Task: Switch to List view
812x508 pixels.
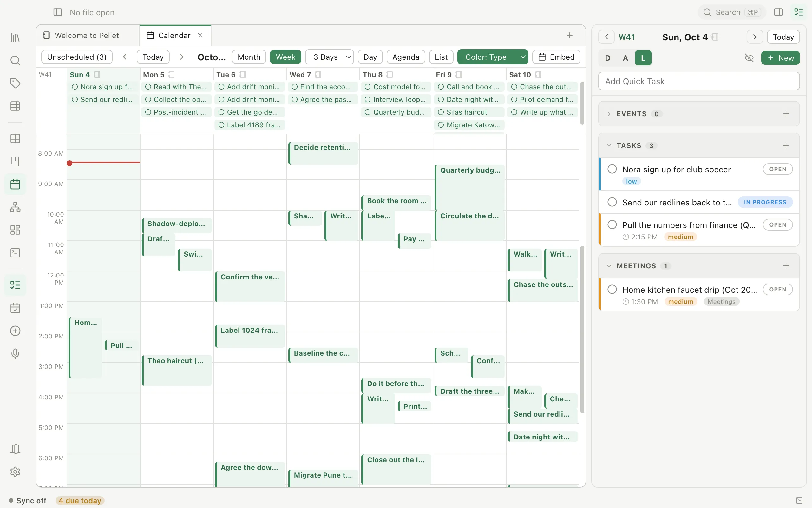Action: [441, 57]
